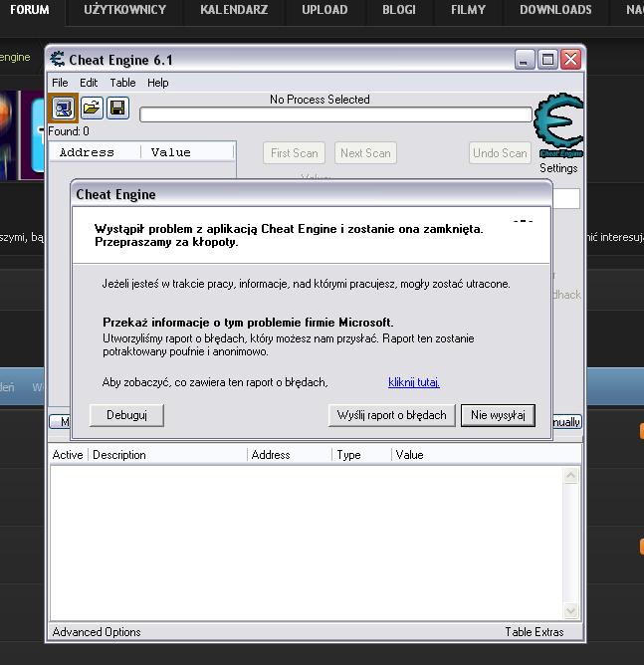This screenshot has width=644, height=665.
Task: Click the Description column header
Action: (x=119, y=455)
